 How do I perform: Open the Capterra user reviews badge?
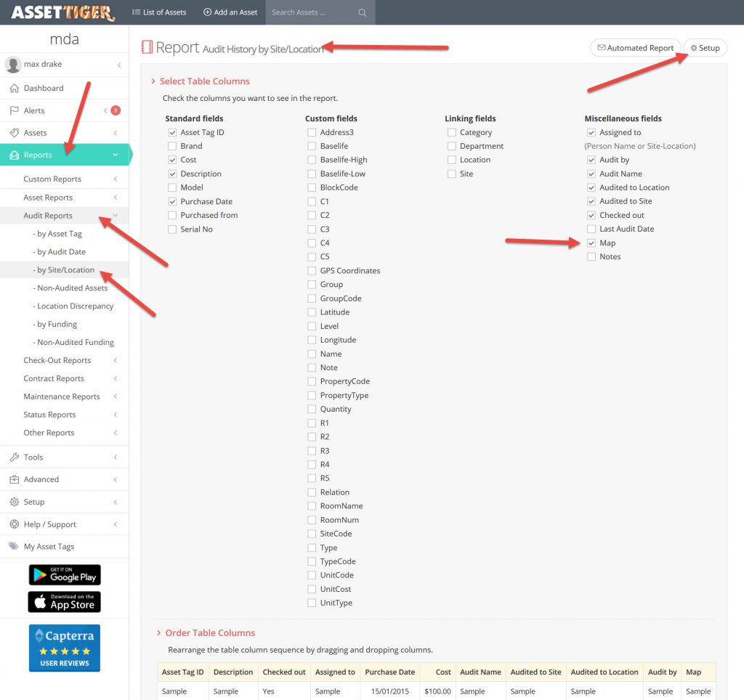pos(65,648)
